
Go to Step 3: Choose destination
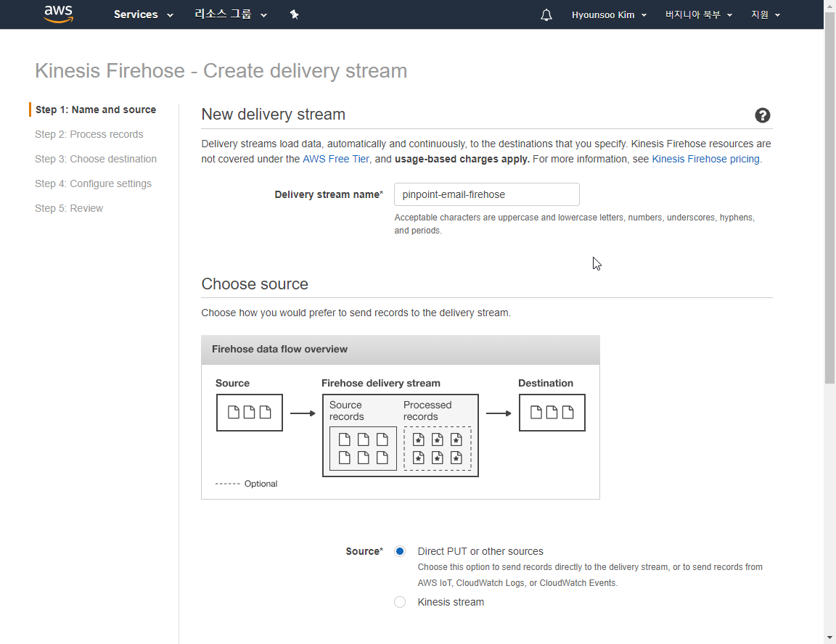coord(96,159)
